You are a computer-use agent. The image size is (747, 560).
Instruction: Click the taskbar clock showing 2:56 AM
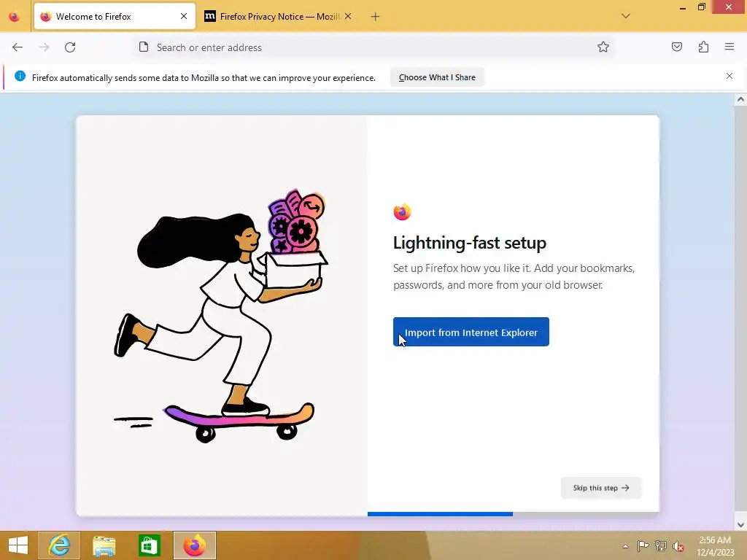click(x=715, y=545)
